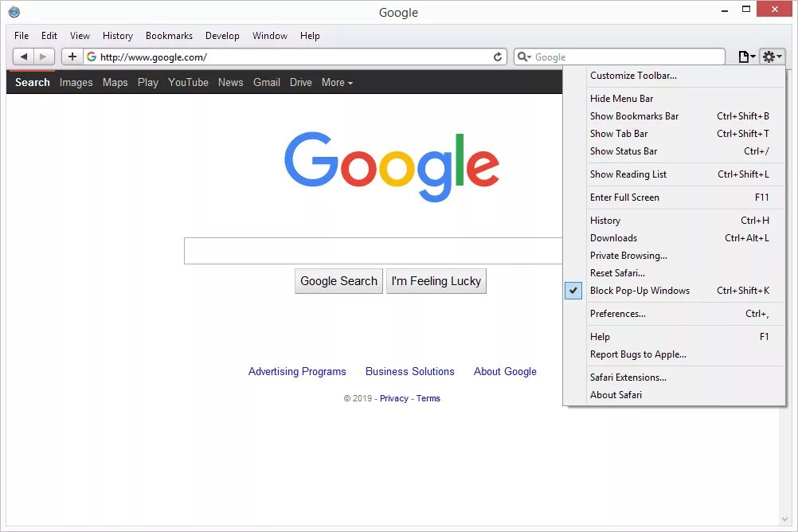
Task: Select Show Bookmarks Bar
Action: [x=675, y=116]
